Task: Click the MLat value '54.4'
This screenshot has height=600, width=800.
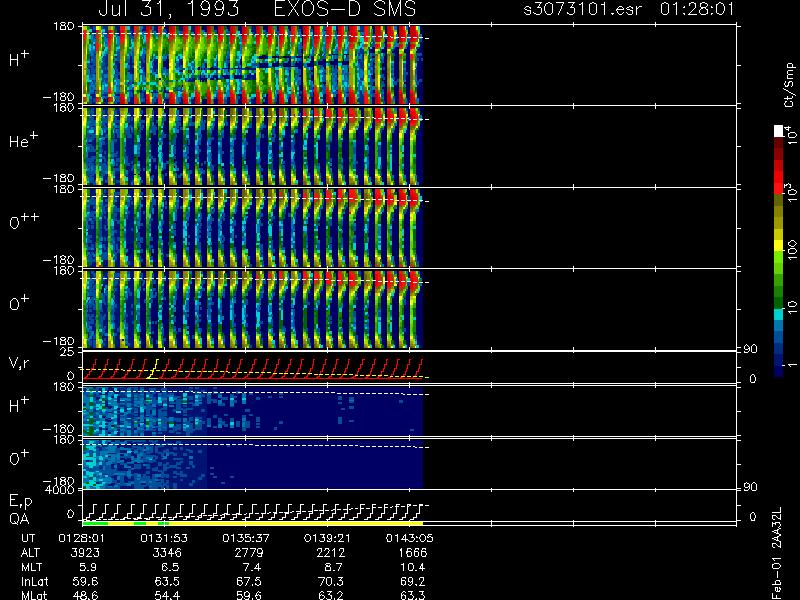Action: tap(167, 595)
